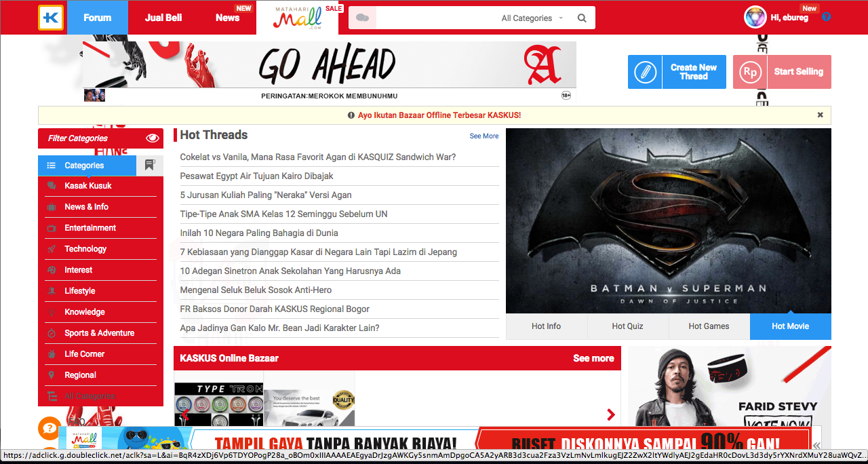Open the Jual Beli tab
This screenshot has height=464, width=868.
tap(163, 18)
